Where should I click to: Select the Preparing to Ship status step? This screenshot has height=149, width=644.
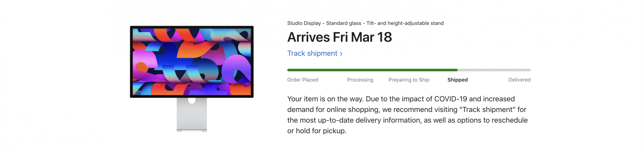409,80
